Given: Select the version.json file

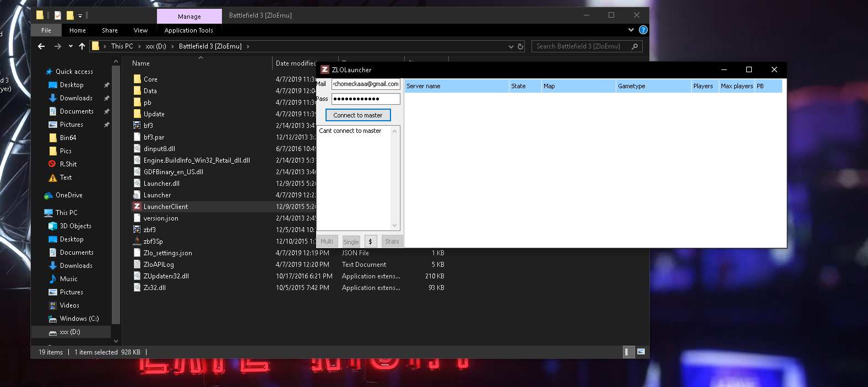Looking at the screenshot, I should (161, 218).
